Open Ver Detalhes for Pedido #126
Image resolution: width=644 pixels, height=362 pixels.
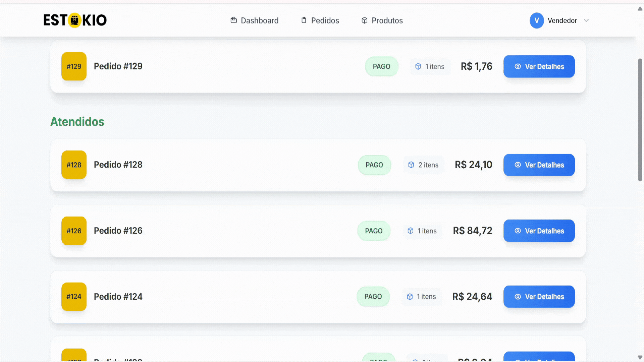[539, 231]
